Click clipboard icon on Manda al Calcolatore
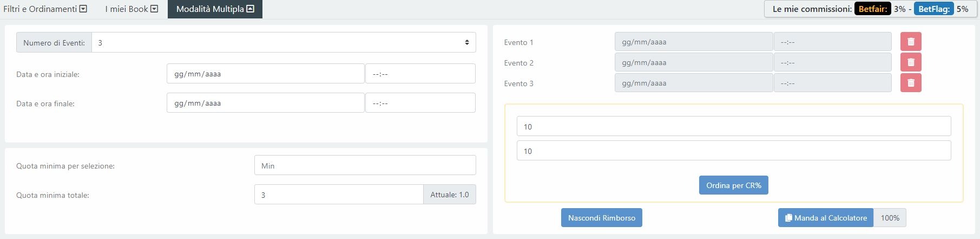Viewport: 980px width, 239px height. click(788, 218)
